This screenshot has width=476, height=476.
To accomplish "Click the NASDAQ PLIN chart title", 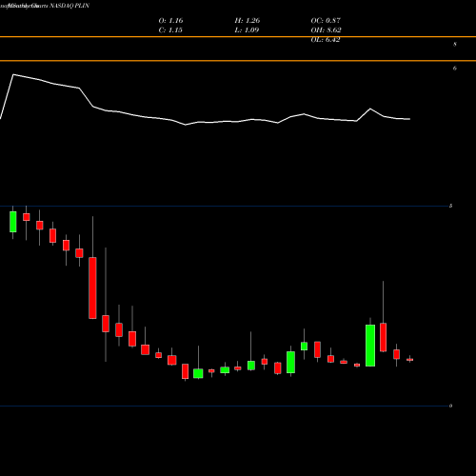I will [x=69, y=6].
